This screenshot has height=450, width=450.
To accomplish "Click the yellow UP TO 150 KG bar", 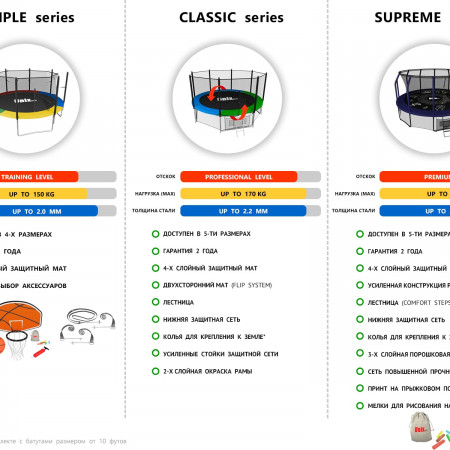I will click(x=44, y=194).
